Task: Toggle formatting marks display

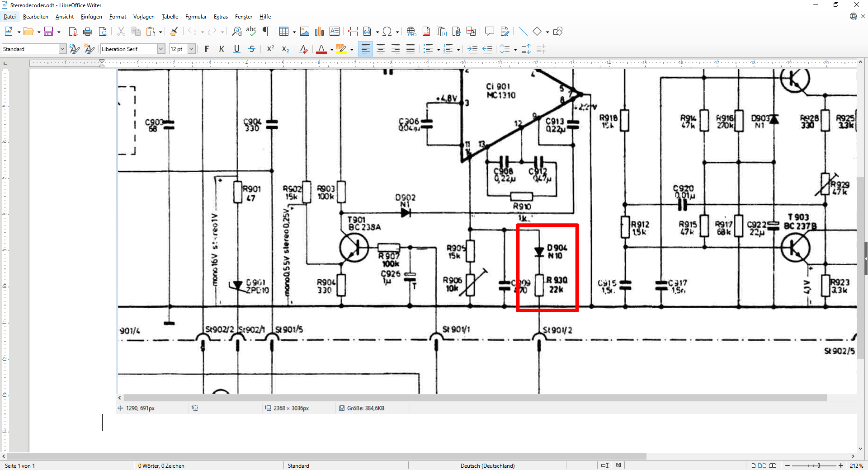Action: tap(266, 32)
